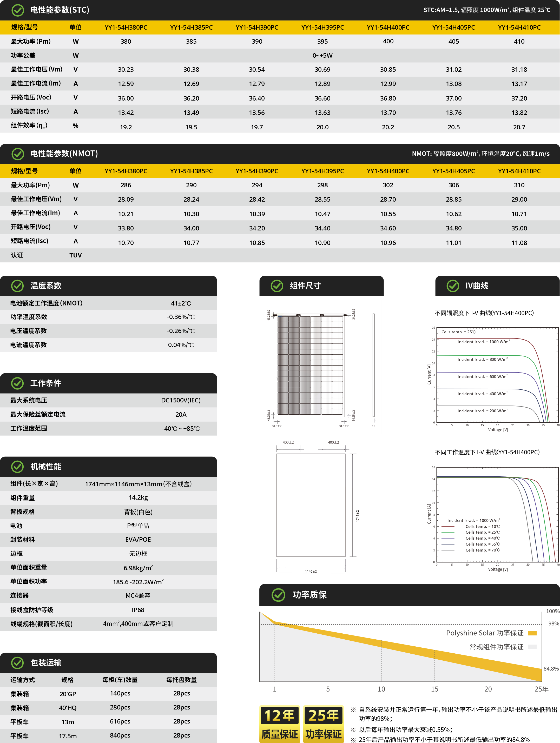Click the STC 最佳工作电流 value 13.17
The image size is (560, 743).
pos(519,84)
